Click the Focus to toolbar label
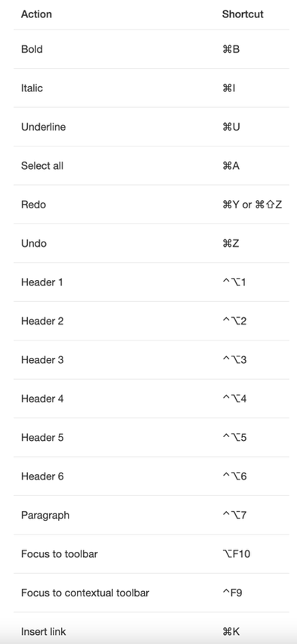The height and width of the screenshot is (644, 297). [59, 553]
